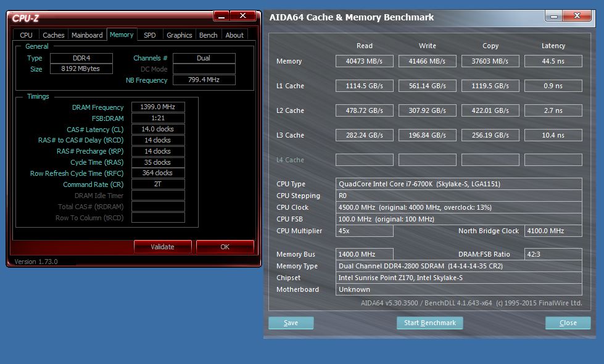Image resolution: width=604 pixels, height=364 pixels.
Task: Click the NB Frequency value 799.4 MHz
Action: tap(204, 80)
